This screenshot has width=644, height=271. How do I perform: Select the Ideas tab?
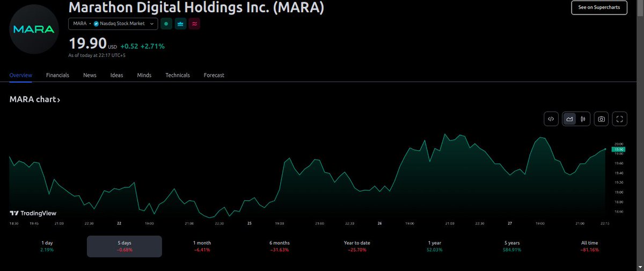(x=116, y=75)
